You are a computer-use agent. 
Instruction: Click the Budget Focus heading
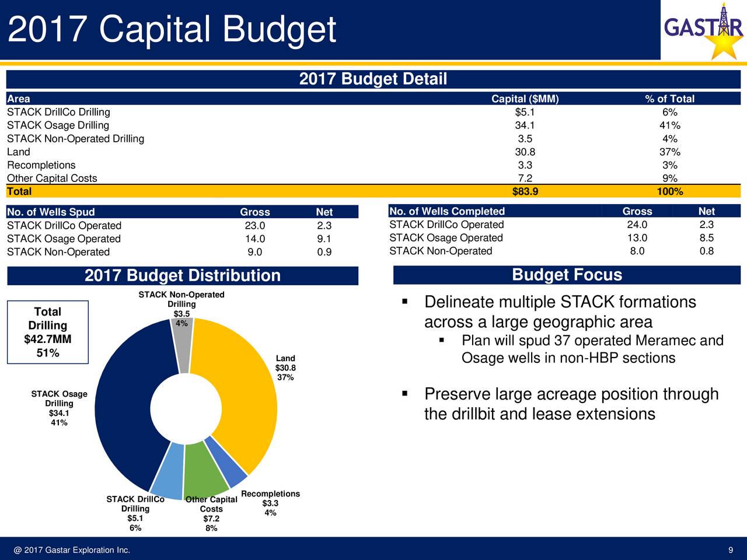(x=567, y=275)
